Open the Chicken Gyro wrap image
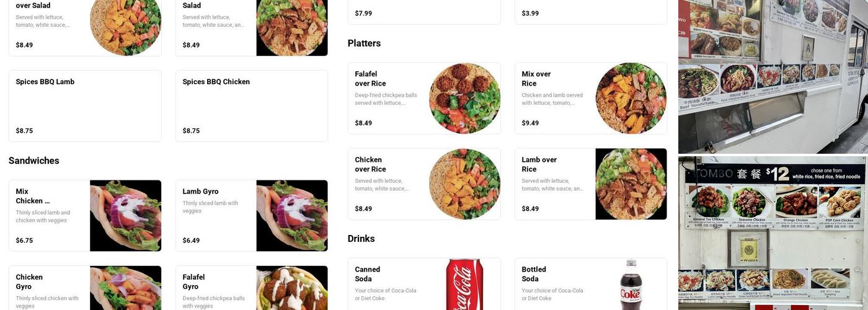Image resolution: width=868 pixels, height=310 pixels. tap(125, 288)
